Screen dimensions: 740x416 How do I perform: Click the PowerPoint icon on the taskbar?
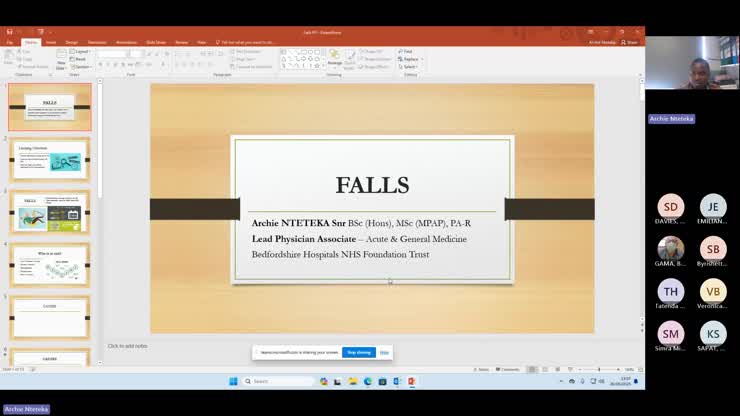tap(412, 381)
